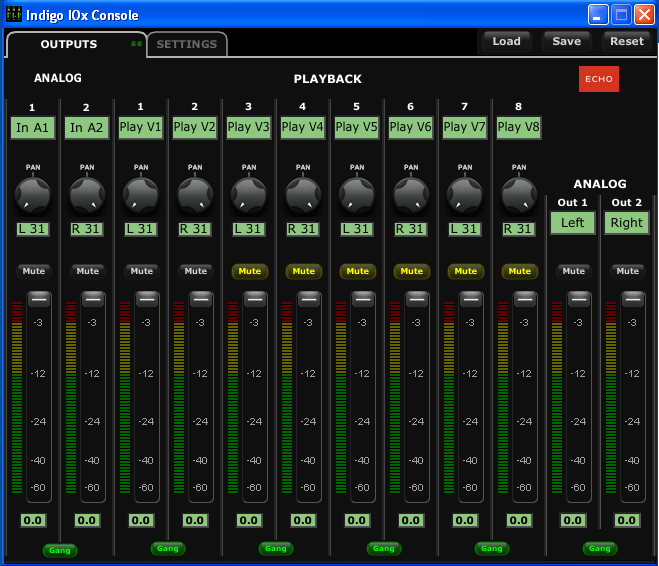Unmute the Play V3 channel
The height and width of the screenshot is (566, 659).
coord(250,271)
